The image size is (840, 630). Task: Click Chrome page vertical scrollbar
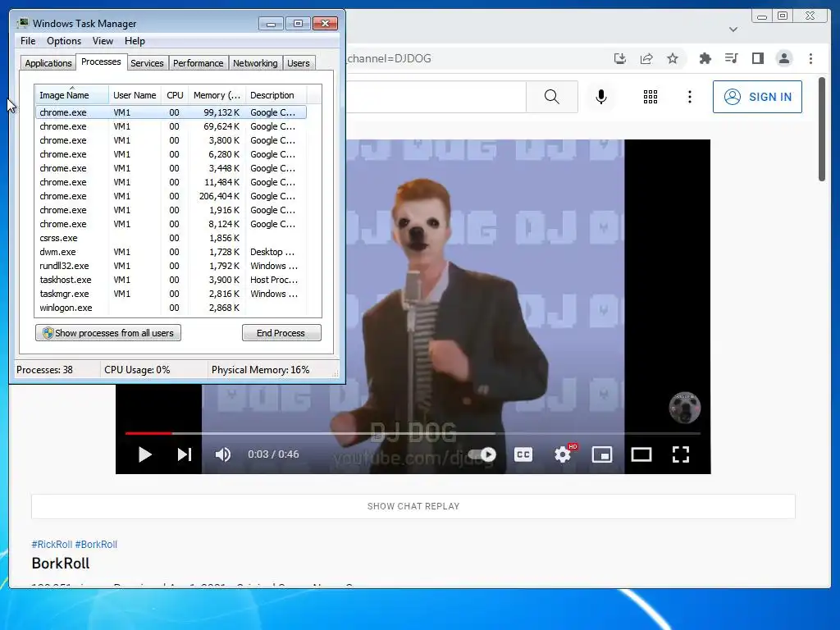(822, 130)
